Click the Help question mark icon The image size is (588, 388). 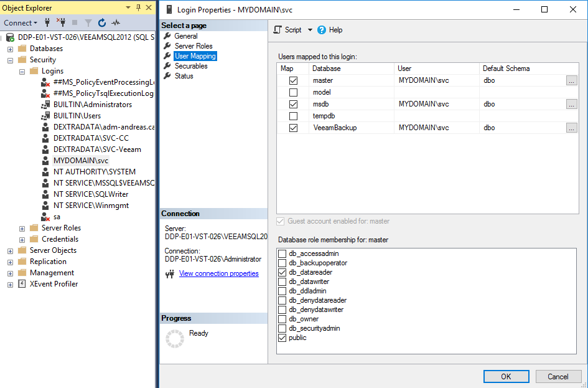pyautogui.click(x=321, y=30)
